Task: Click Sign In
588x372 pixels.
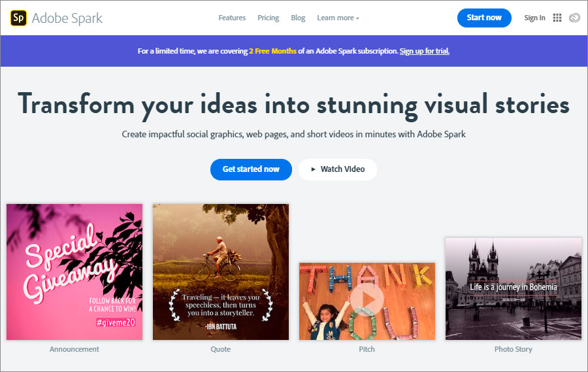Action: [534, 18]
